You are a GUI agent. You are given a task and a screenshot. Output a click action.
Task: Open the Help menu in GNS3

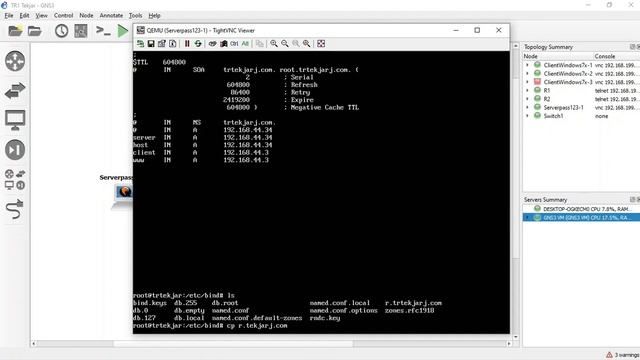154,16
